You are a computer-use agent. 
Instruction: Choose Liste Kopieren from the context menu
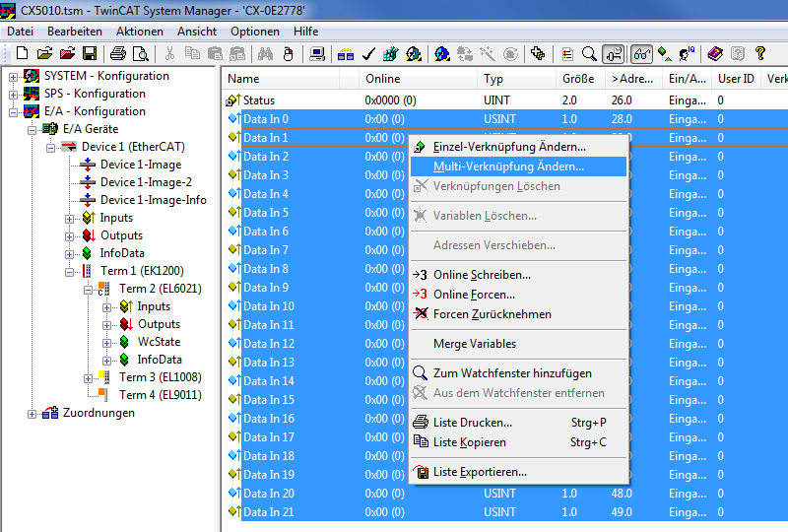coord(519,442)
